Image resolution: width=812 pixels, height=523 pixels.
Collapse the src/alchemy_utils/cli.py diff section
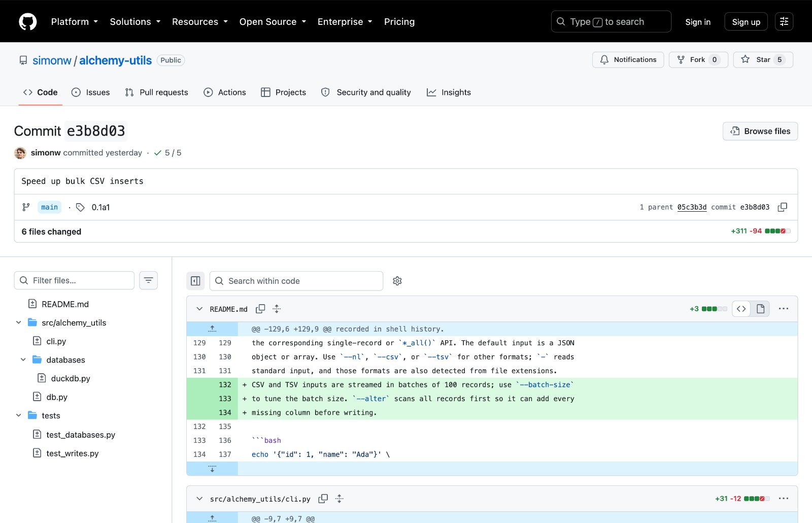(x=199, y=499)
